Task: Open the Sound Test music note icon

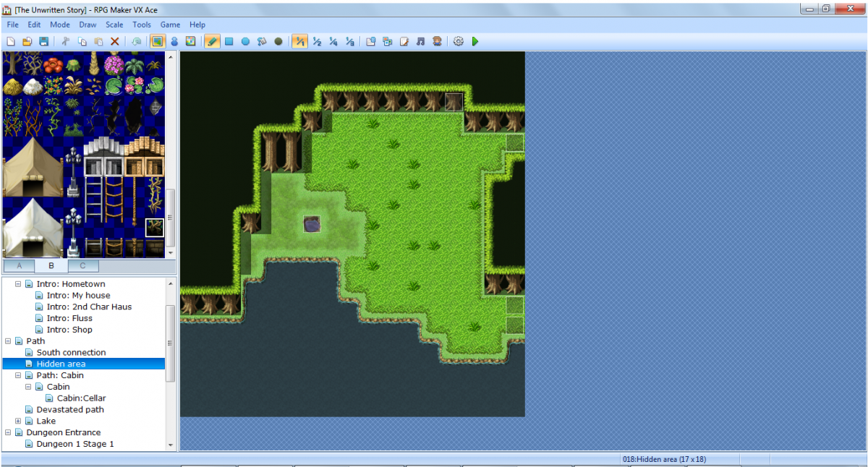Action: [x=420, y=41]
